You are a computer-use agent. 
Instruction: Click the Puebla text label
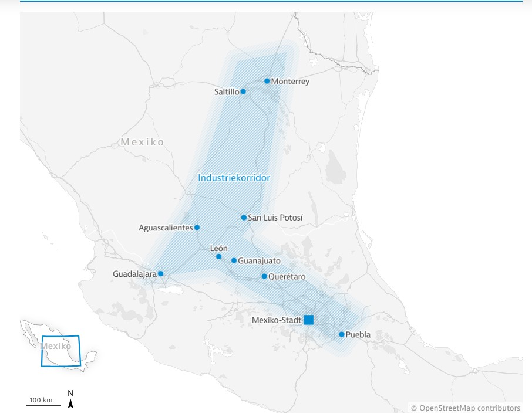pos(359,335)
